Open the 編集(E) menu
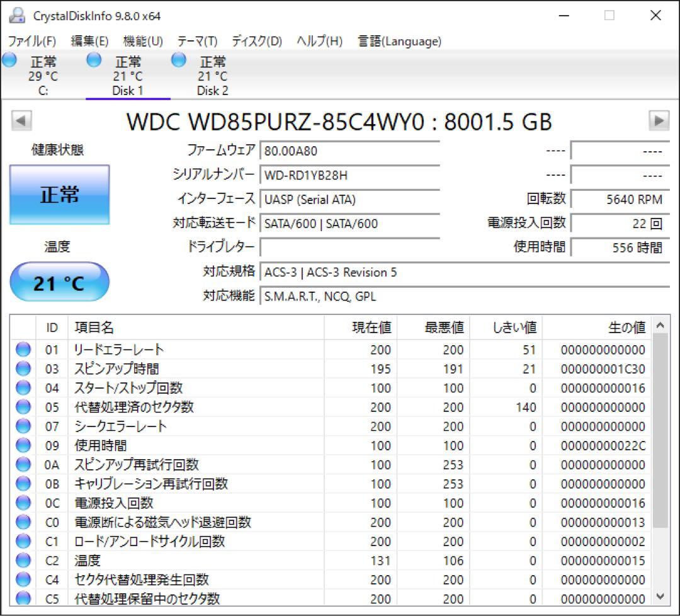The height and width of the screenshot is (616, 680). 89,41
